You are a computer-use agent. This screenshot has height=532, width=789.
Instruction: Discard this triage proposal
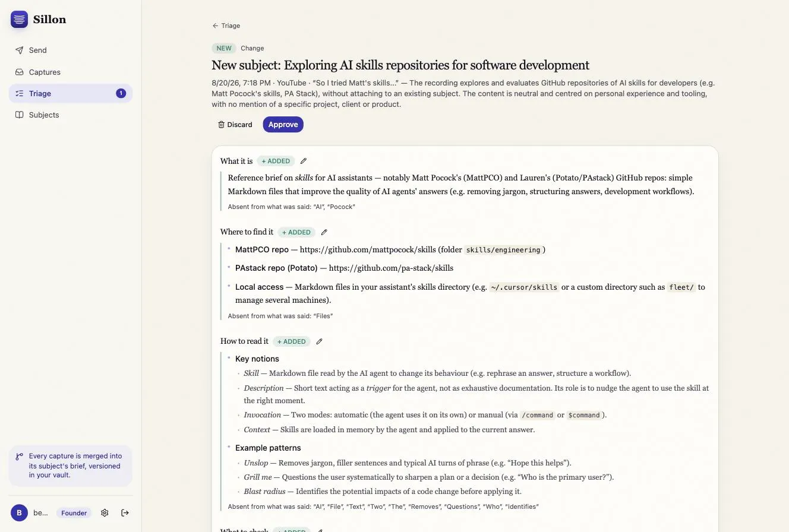point(235,125)
